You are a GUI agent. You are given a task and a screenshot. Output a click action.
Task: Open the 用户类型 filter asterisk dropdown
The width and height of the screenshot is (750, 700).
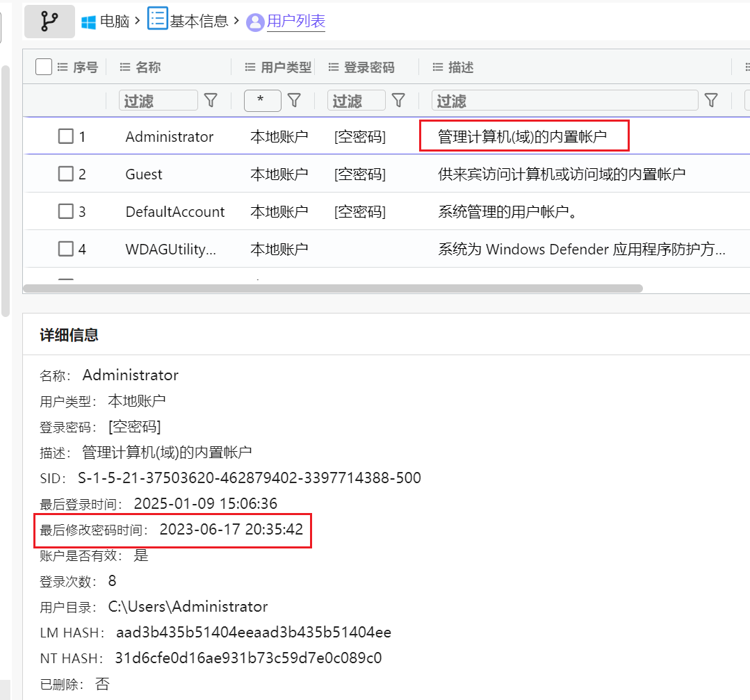click(262, 101)
